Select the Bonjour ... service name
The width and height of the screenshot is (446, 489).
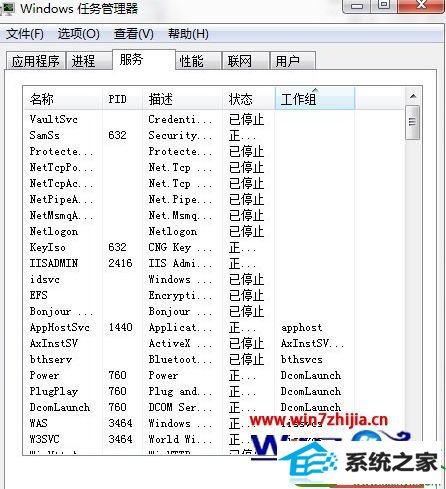61,311
